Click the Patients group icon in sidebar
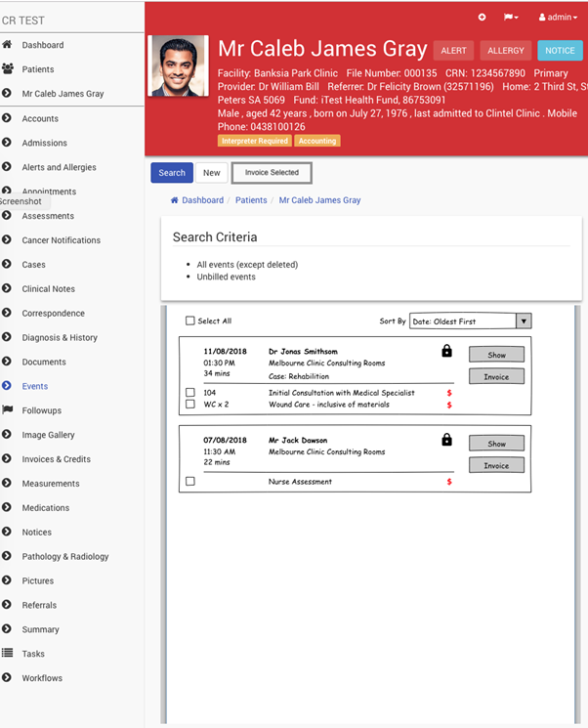 [x=8, y=68]
